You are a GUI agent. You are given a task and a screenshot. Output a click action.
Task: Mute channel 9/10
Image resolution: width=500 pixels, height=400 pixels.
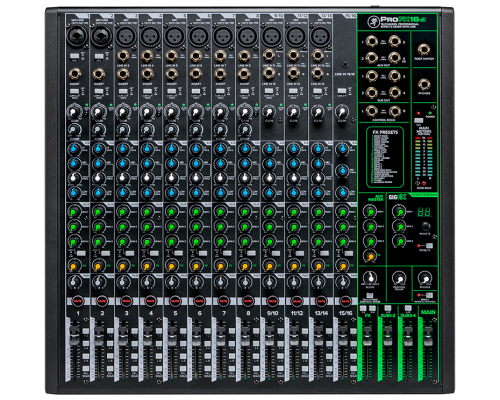[x=272, y=301]
